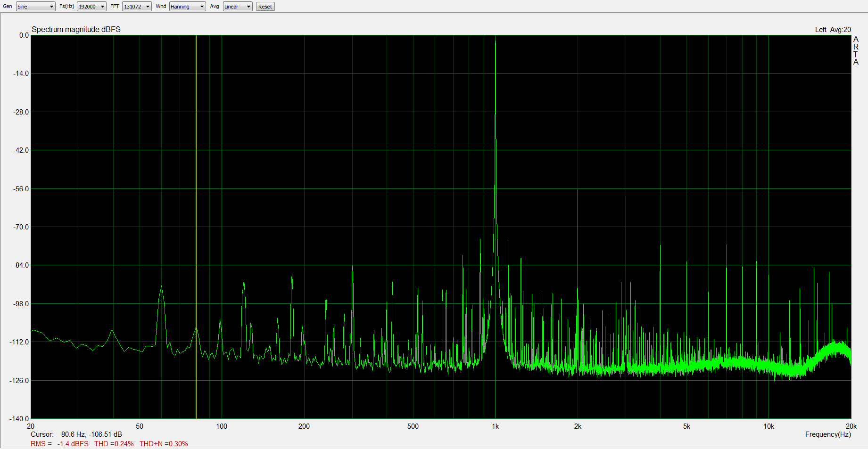Click the Reset button
The width and height of the screenshot is (868, 449).
tap(265, 7)
